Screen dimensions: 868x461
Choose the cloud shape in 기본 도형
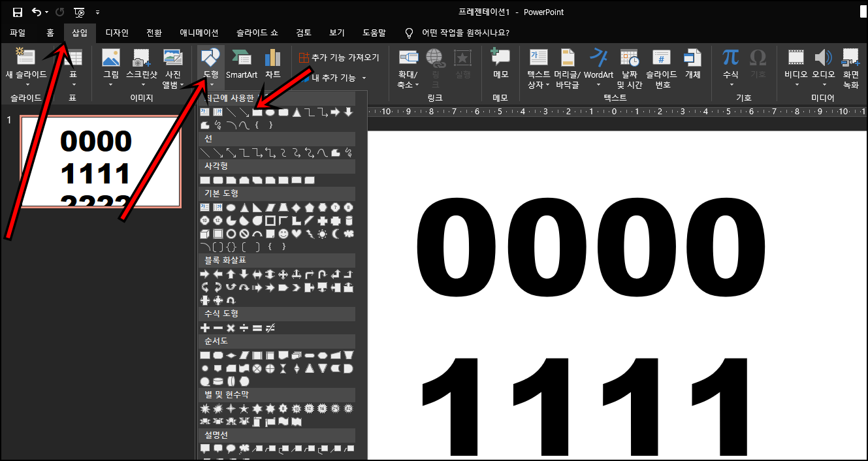[349, 234]
